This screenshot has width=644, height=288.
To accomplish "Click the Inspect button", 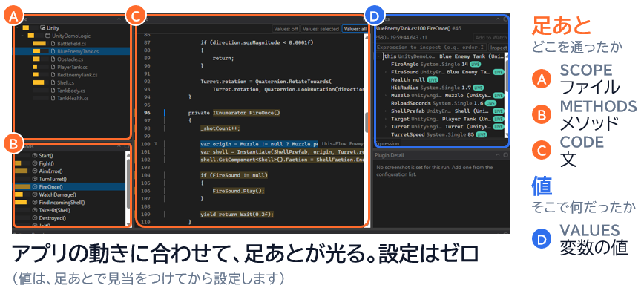I will [498, 48].
